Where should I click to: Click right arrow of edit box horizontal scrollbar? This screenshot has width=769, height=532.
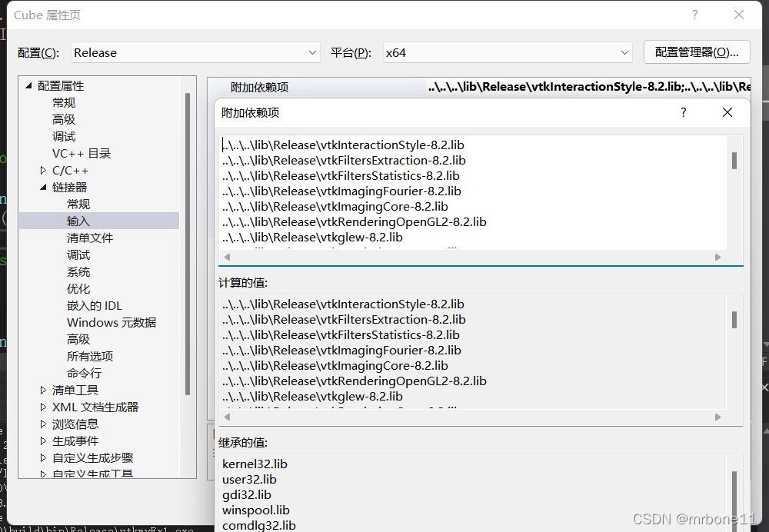[x=717, y=257]
